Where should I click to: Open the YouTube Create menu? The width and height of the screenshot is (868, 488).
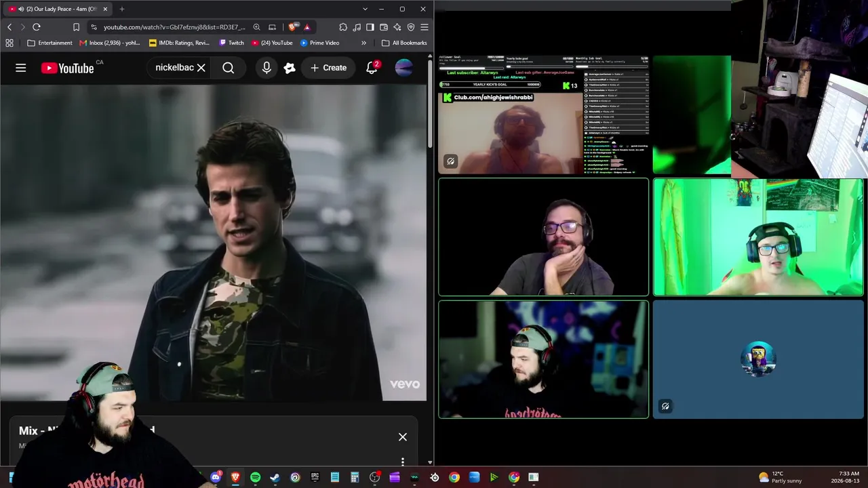[x=328, y=68]
